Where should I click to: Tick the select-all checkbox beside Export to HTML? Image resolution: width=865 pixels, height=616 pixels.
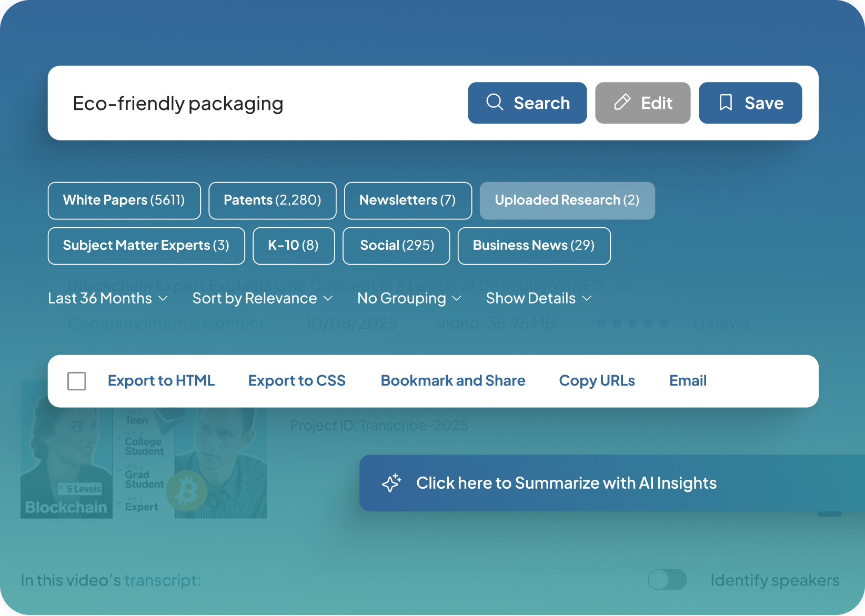click(x=77, y=381)
